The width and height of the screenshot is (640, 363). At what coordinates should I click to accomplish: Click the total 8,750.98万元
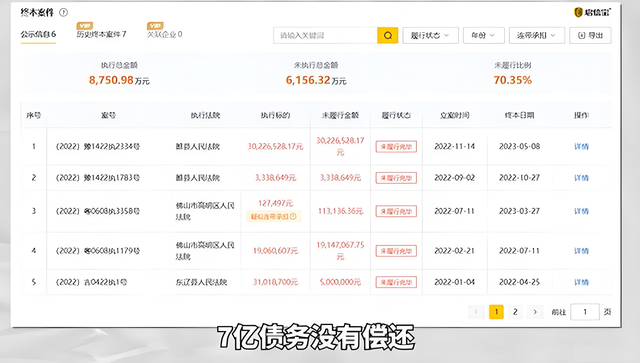pos(119,80)
